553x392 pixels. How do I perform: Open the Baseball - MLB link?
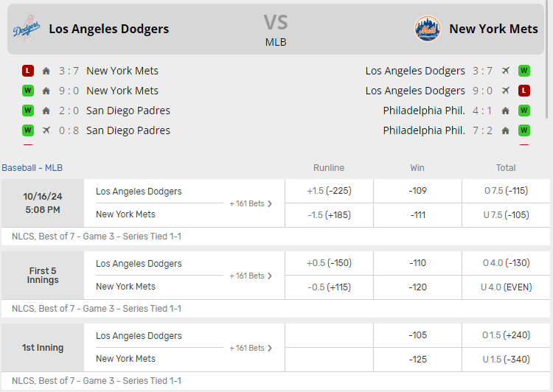(x=32, y=168)
